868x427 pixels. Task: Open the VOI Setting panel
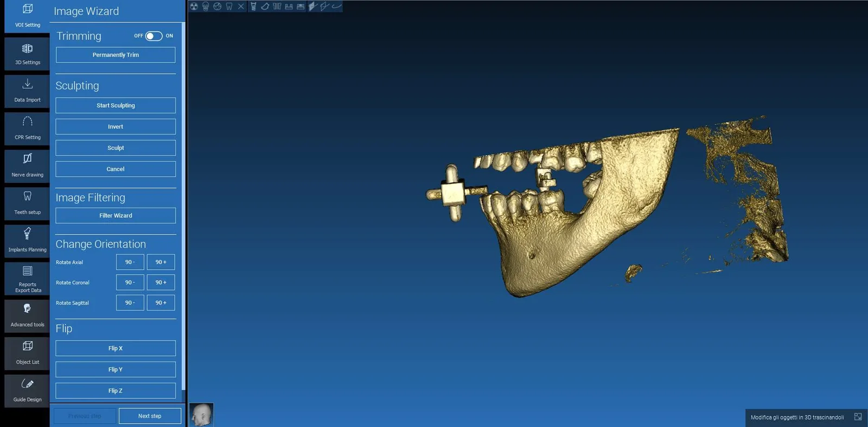27,16
